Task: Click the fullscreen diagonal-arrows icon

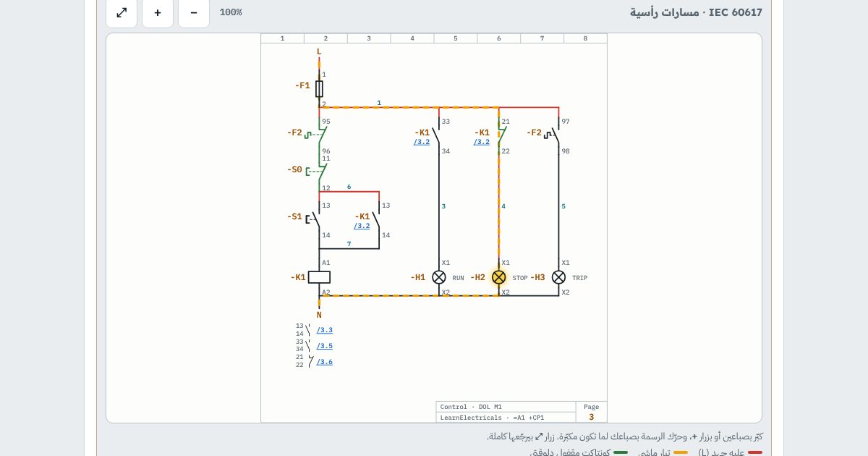Action: point(122,12)
